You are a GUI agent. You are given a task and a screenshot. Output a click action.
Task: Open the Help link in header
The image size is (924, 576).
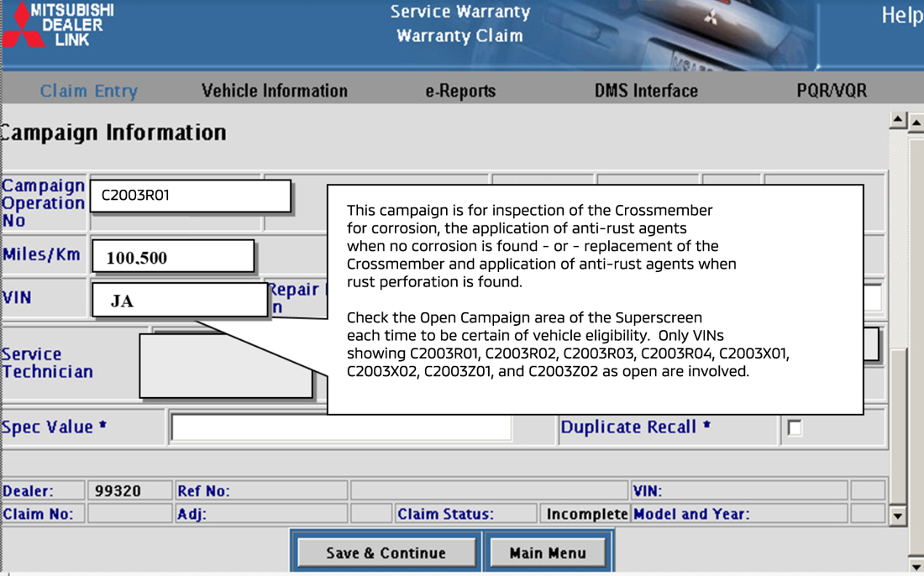pyautogui.click(x=900, y=16)
